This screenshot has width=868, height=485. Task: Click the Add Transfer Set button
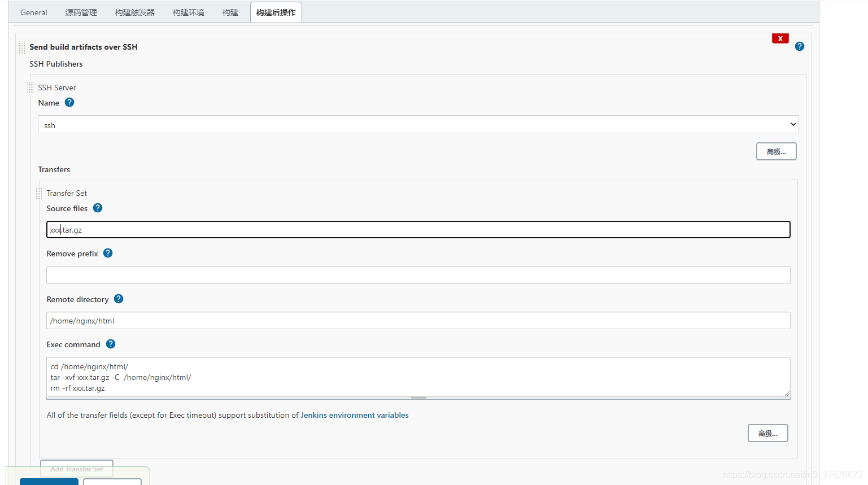[77, 469]
